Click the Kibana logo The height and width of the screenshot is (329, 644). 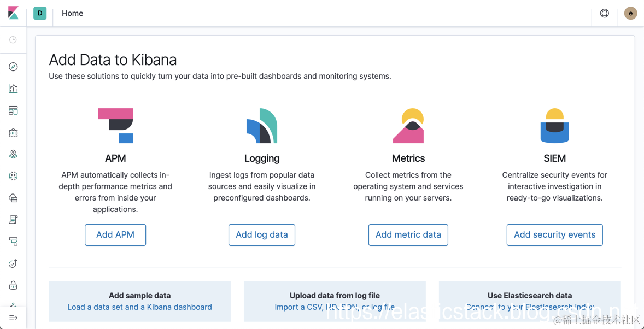pyautogui.click(x=13, y=13)
